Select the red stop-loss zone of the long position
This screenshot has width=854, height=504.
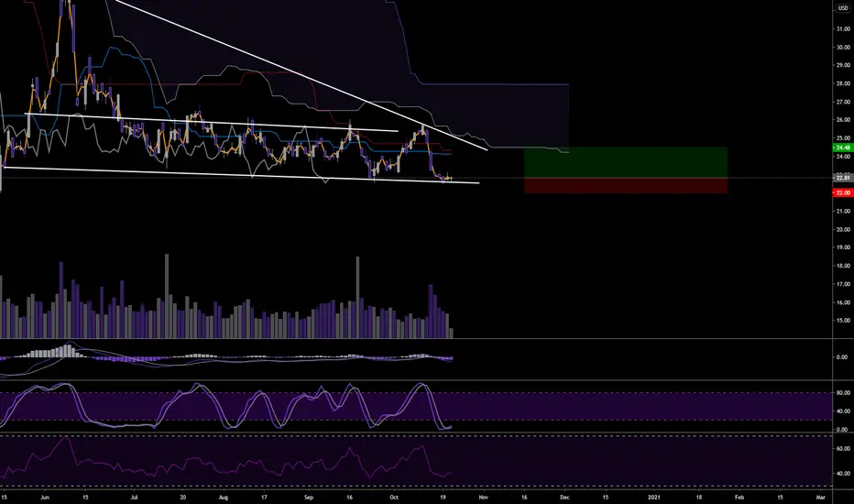tap(625, 185)
